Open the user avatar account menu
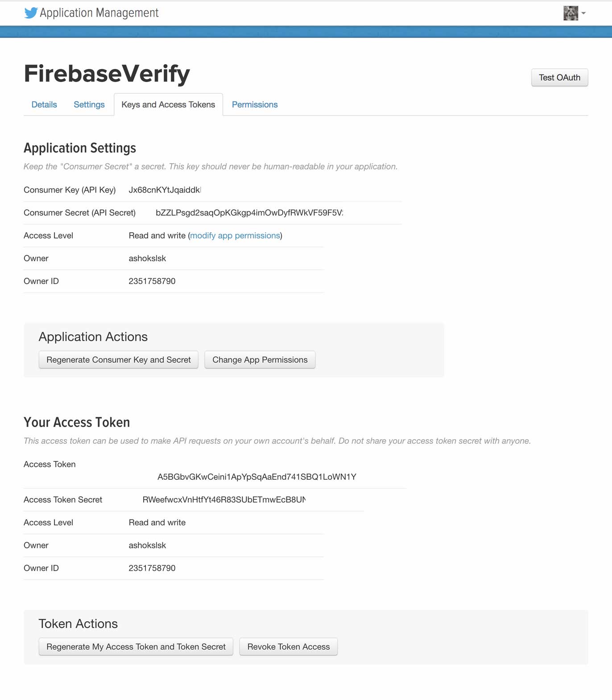 (571, 13)
